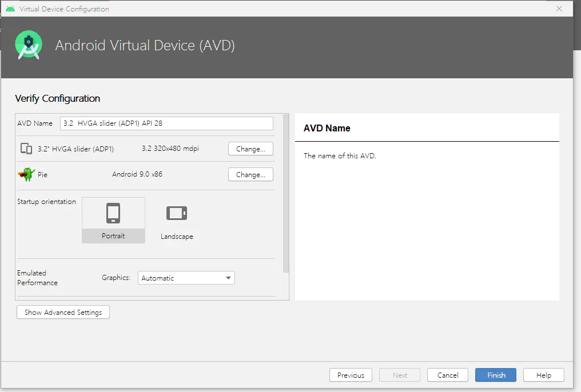Select Landscape startup orientation
This screenshot has height=392, width=581.
tap(177, 220)
